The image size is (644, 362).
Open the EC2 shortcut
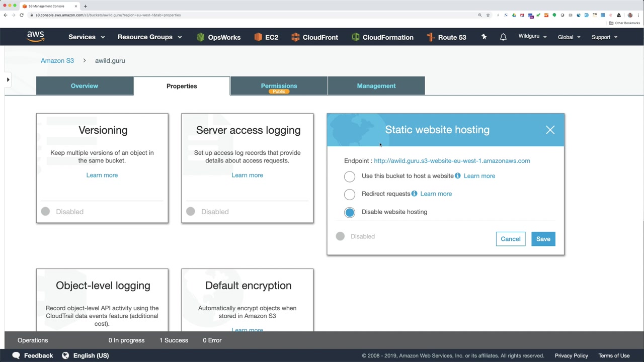[266, 37]
